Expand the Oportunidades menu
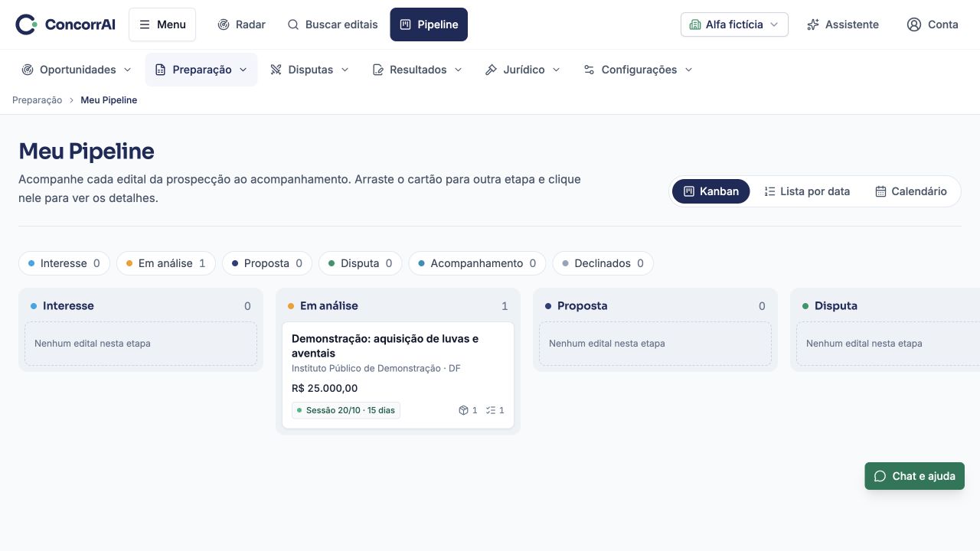980x551 pixels. click(x=77, y=70)
